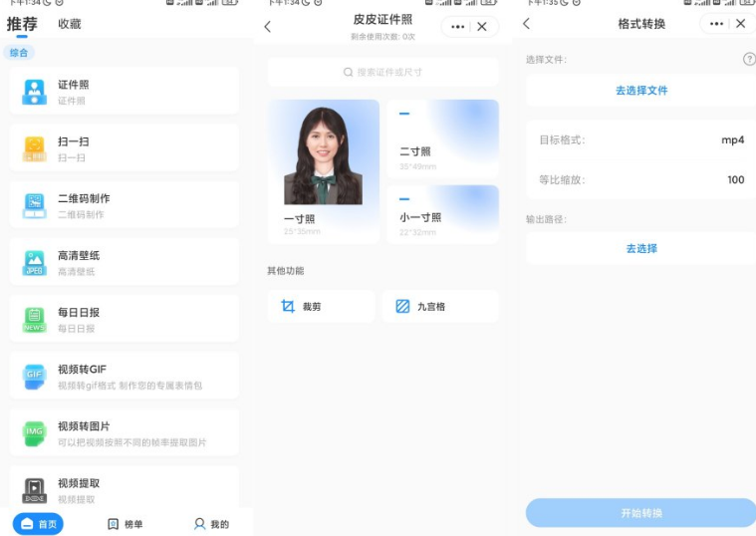
Task: Choose the 小一寸照 size card
Action: click(x=442, y=214)
